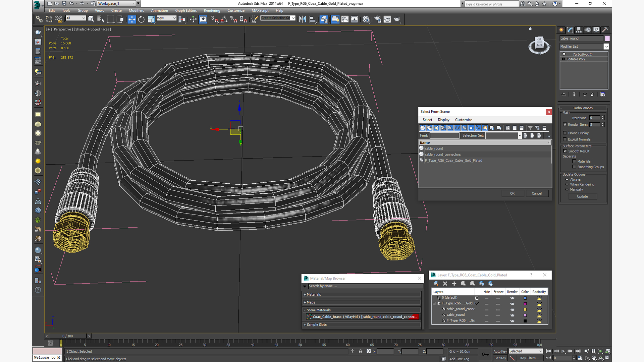Open the Selected key mode dropdown
The width and height of the screenshot is (644, 362).
point(526,351)
